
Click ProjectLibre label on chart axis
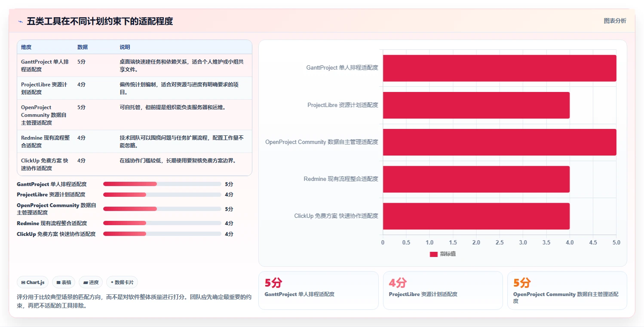point(343,105)
